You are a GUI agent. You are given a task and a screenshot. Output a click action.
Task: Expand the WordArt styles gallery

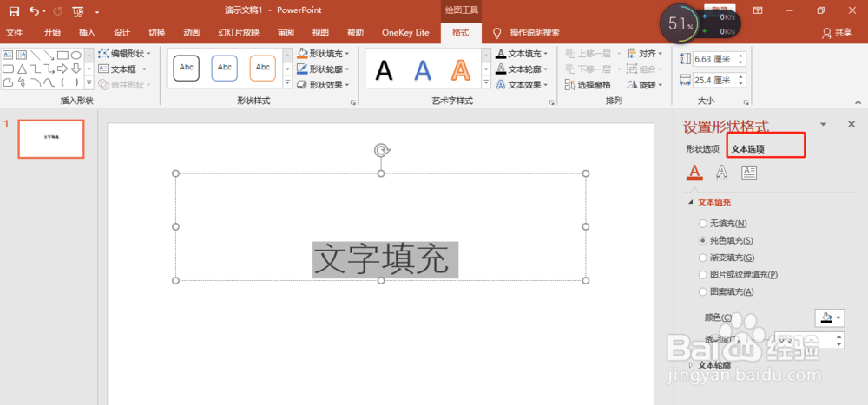(x=486, y=83)
